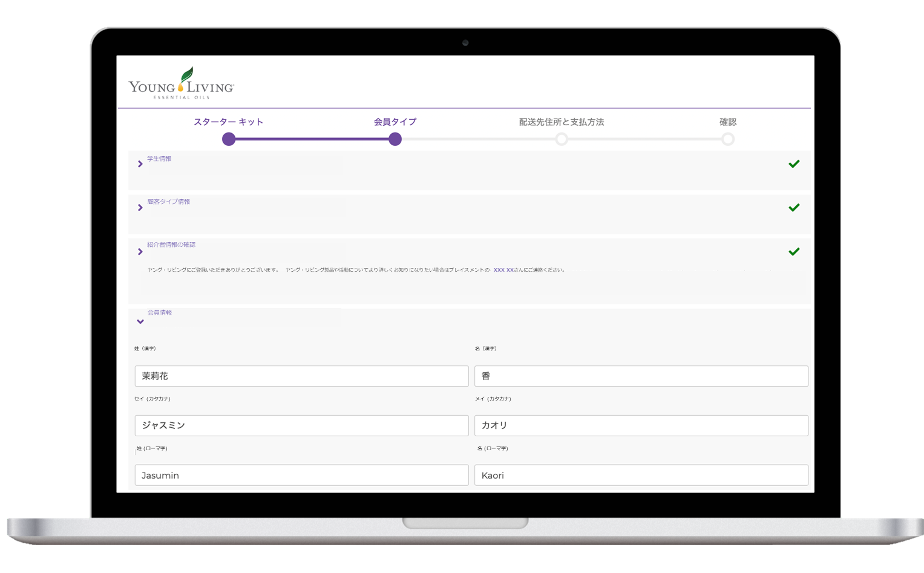Expand the 顧客タイプ情報 section chevron
This screenshot has height=573, width=924.
[x=140, y=208]
